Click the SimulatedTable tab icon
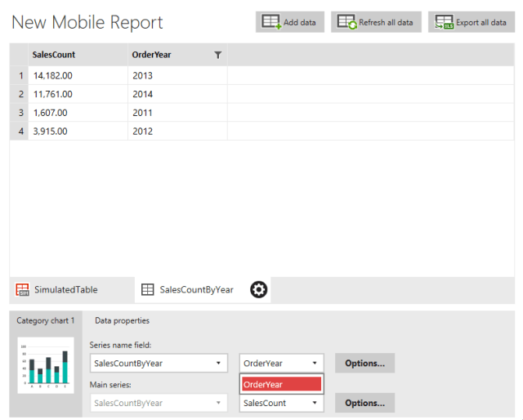 click(23, 289)
